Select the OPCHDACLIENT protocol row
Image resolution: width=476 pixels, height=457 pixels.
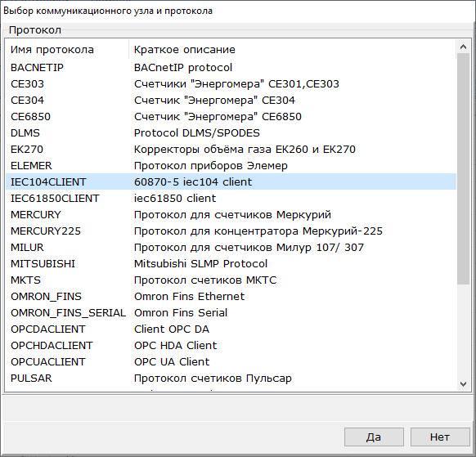click(x=231, y=346)
